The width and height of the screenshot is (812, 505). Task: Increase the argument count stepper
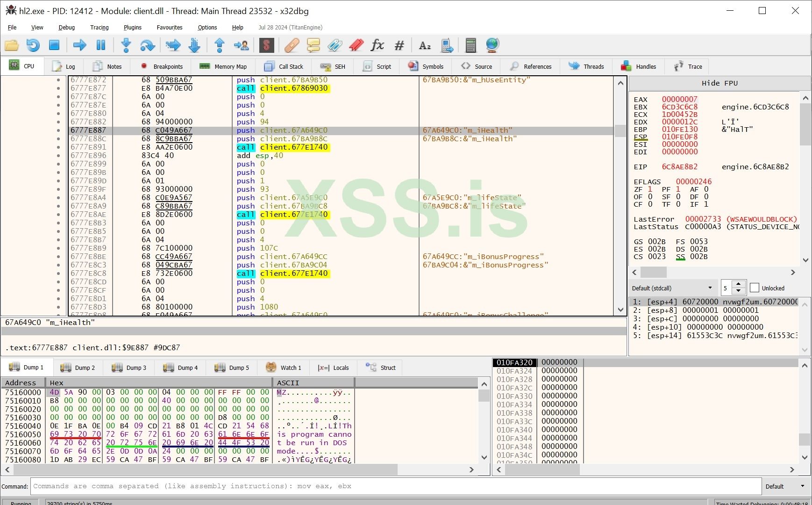[x=738, y=284]
